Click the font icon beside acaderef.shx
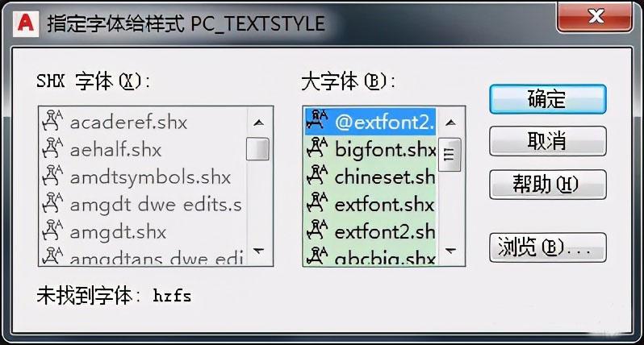Image resolution: width=644 pixels, height=345 pixels. [53, 123]
